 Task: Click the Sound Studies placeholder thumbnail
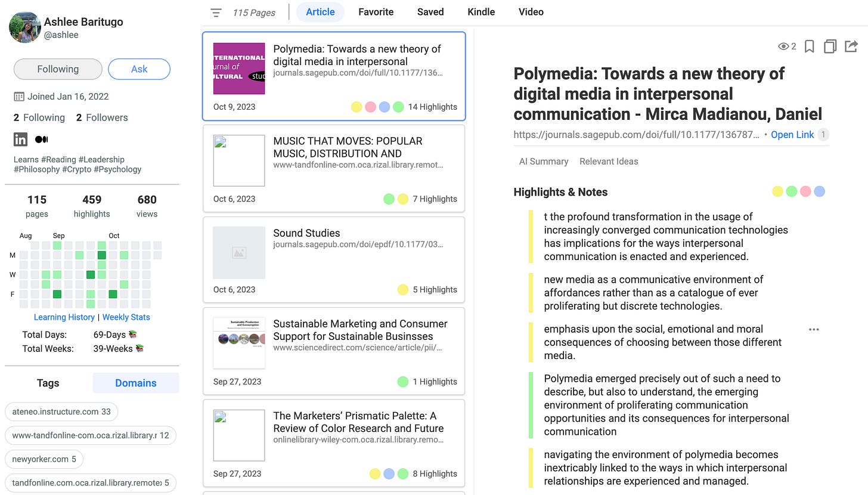click(239, 253)
